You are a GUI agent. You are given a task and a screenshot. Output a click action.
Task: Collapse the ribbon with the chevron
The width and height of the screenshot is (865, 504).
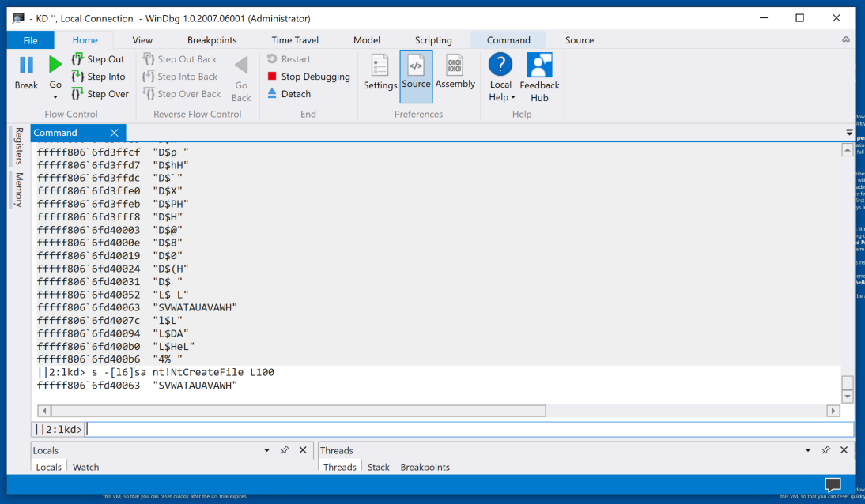(846, 39)
